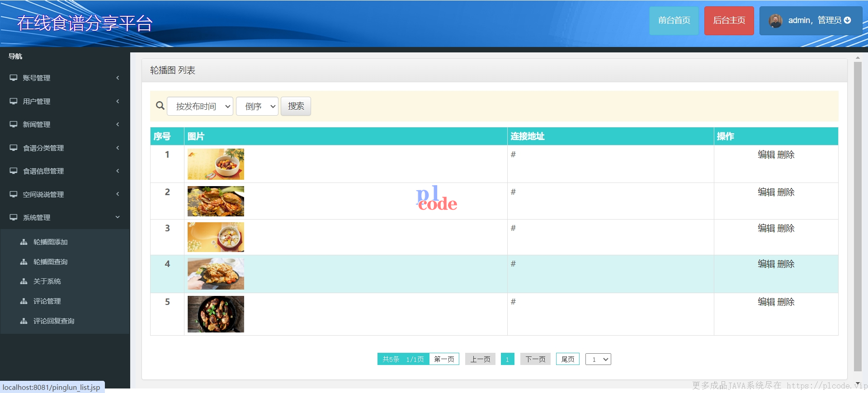
Task: Click the 共5条 1/1页 pagination summary
Action: click(x=403, y=359)
